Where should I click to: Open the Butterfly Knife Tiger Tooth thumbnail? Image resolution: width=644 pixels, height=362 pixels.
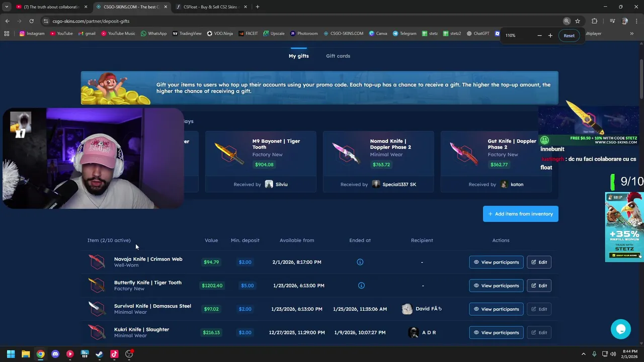pyautogui.click(x=97, y=286)
